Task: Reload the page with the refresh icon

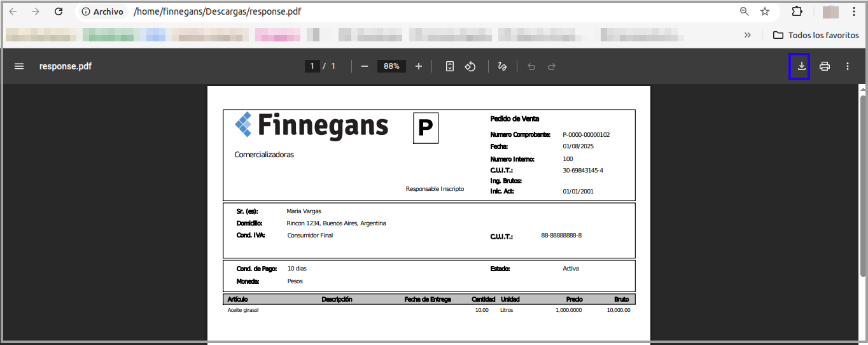Action: (59, 11)
